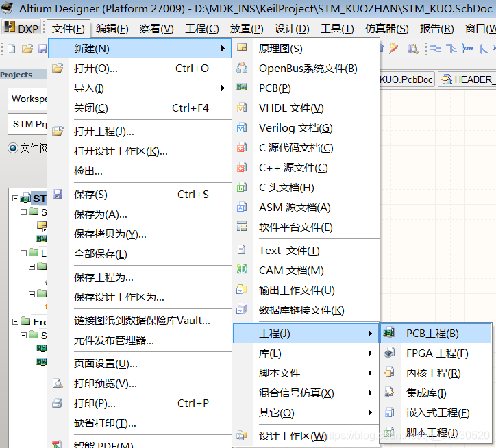Open the 工程(C) menu
This screenshot has height=448, width=496.
pos(202,29)
